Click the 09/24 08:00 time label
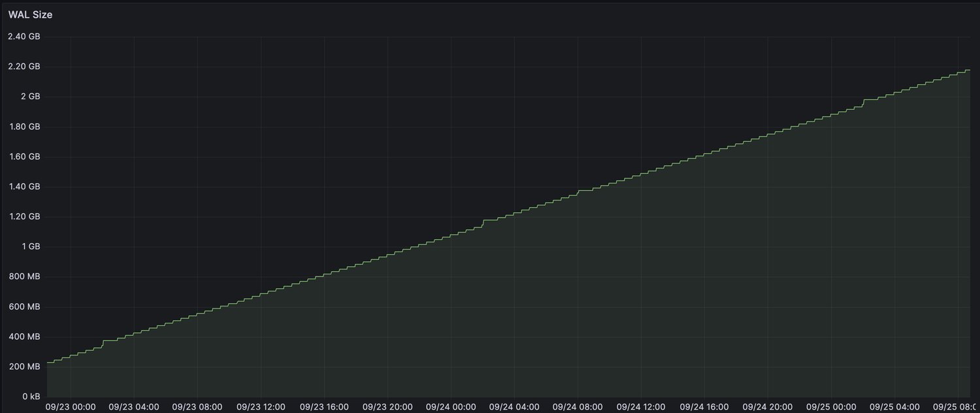The width and height of the screenshot is (980, 413). point(578,407)
